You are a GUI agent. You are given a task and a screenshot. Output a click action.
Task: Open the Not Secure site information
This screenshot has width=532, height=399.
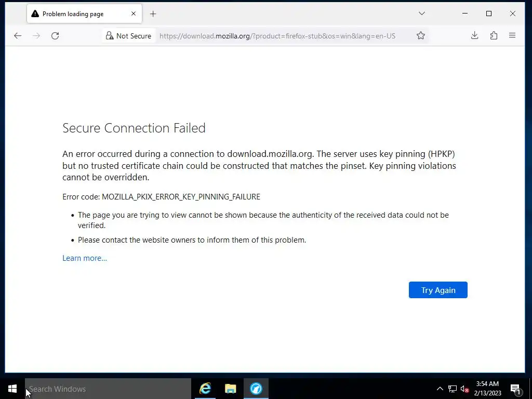tap(129, 36)
